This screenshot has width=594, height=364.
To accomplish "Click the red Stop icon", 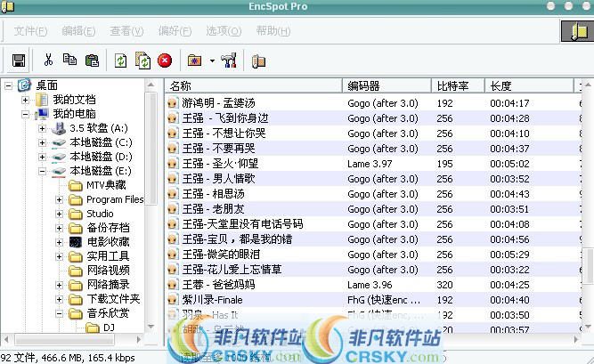I will 165,61.
